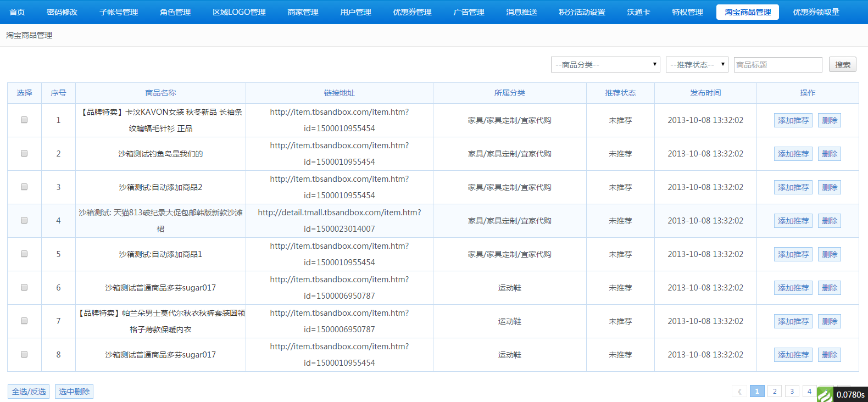Image resolution: width=868 pixels, height=402 pixels.
Task: Click 未推荐 status in row 1
Action: (x=620, y=120)
